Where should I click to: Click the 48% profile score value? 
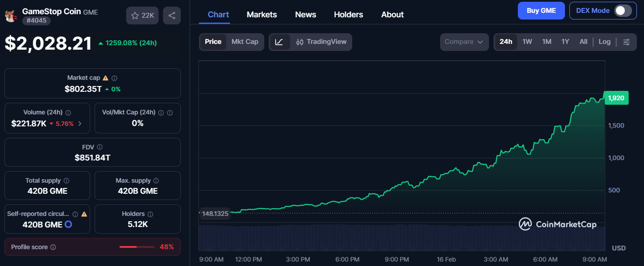point(167,247)
